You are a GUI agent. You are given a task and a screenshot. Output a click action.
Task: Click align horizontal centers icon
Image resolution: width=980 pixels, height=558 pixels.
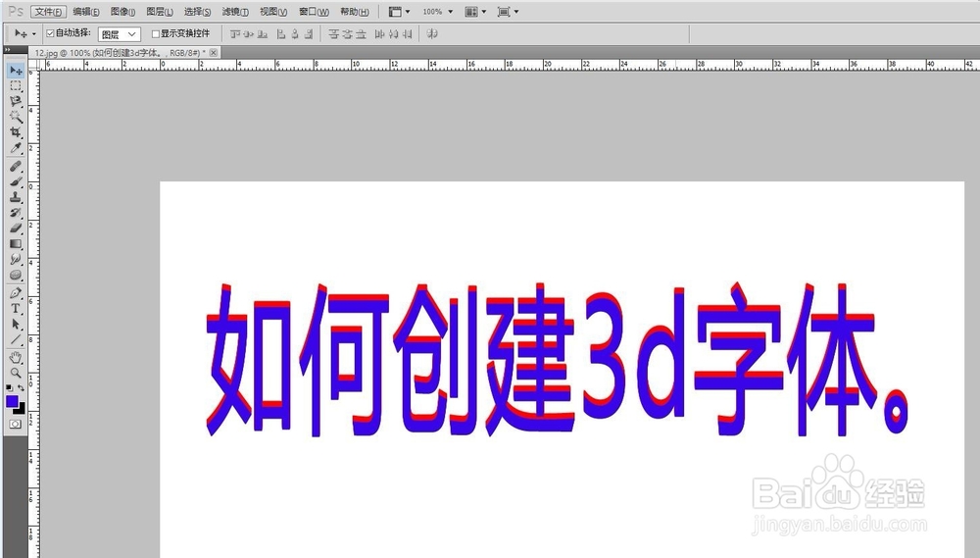294,33
